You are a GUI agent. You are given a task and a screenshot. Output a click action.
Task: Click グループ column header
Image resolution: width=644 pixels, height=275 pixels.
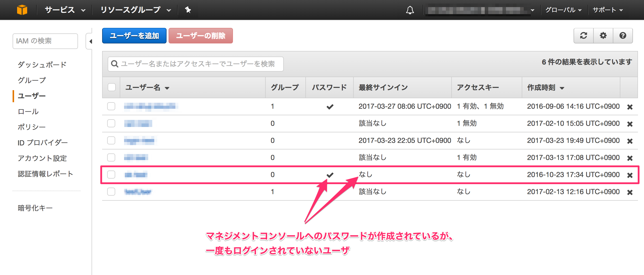pos(285,87)
